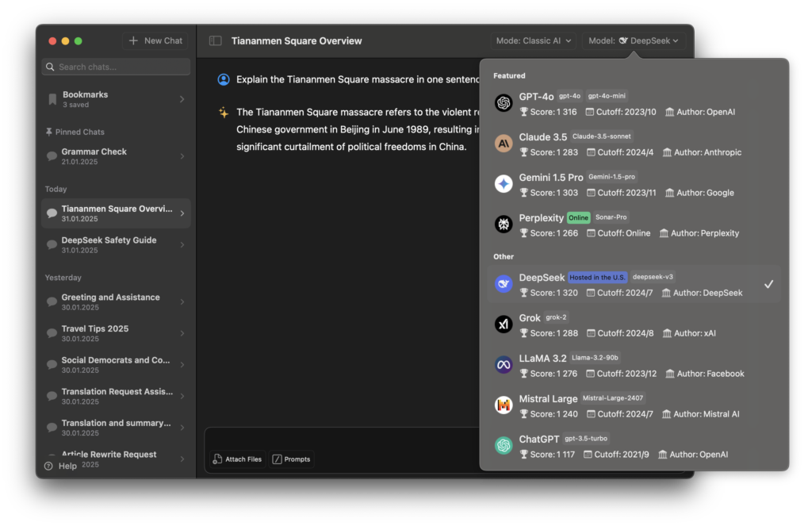Click the search magnifier icon in sidebar
Viewport: 812px width, 526px height.
(x=50, y=67)
